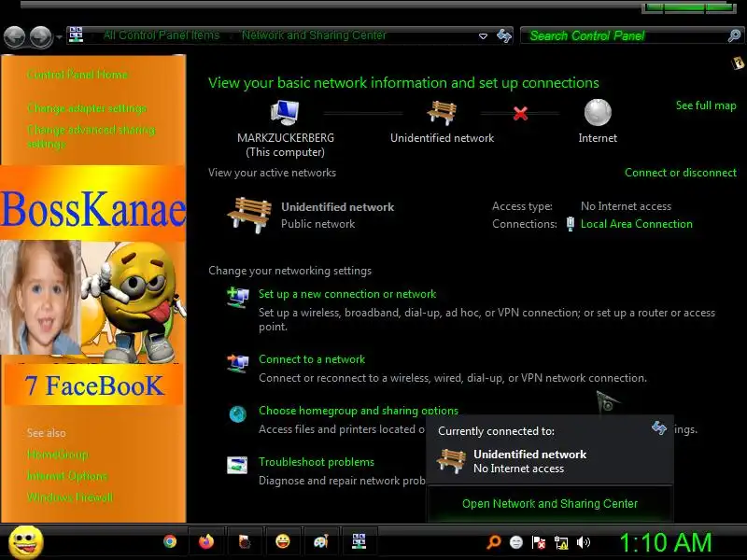Click the network tray icon

coord(561,543)
